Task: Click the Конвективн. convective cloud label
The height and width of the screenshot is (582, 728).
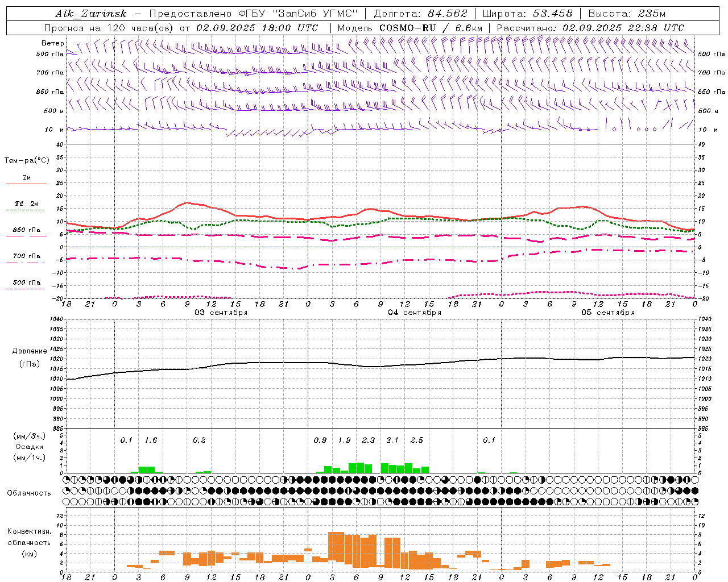Action: pos(29,531)
